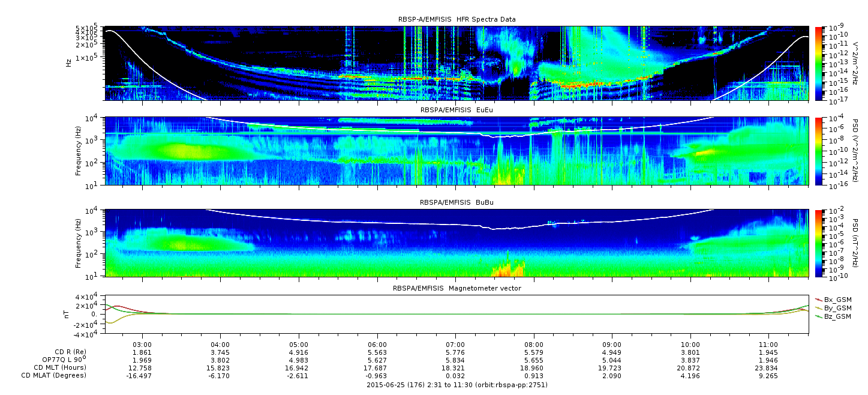This screenshot has width=868, height=395.
Task: Click the 11:00 time axis tick label
Action: pos(768,345)
